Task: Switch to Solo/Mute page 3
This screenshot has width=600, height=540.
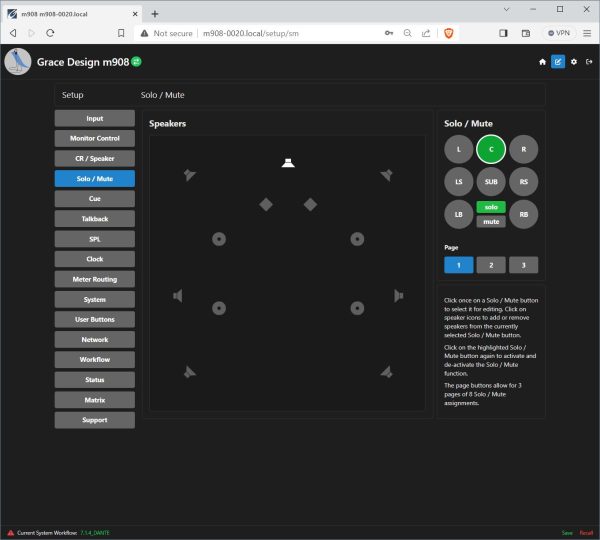Action: (x=523, y=265)
